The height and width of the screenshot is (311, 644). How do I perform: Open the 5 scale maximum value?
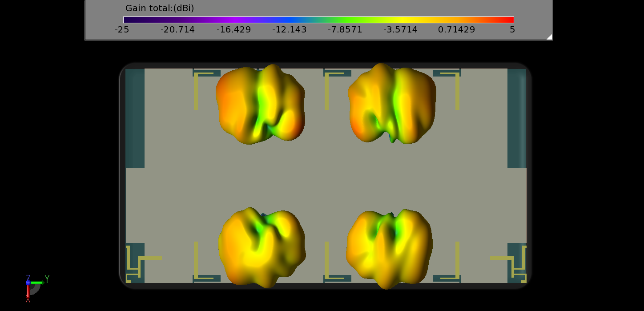pos(512,30)
